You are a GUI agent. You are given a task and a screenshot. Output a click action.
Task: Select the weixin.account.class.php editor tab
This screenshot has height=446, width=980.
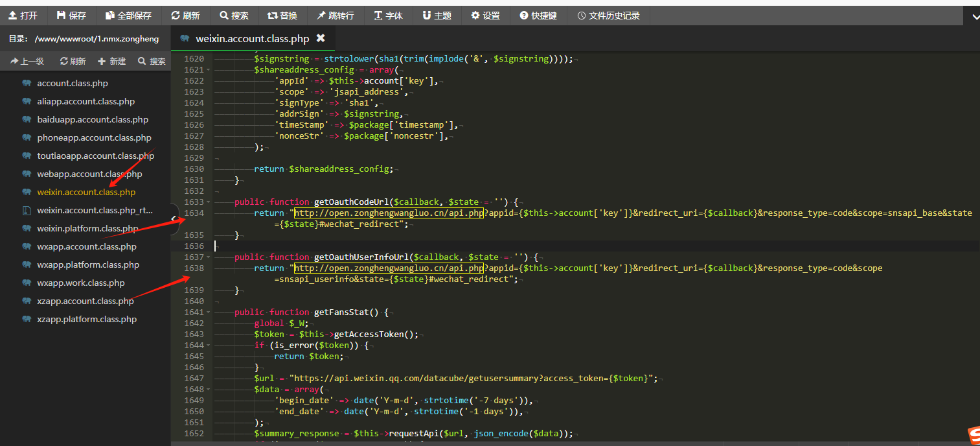[253, 39]
